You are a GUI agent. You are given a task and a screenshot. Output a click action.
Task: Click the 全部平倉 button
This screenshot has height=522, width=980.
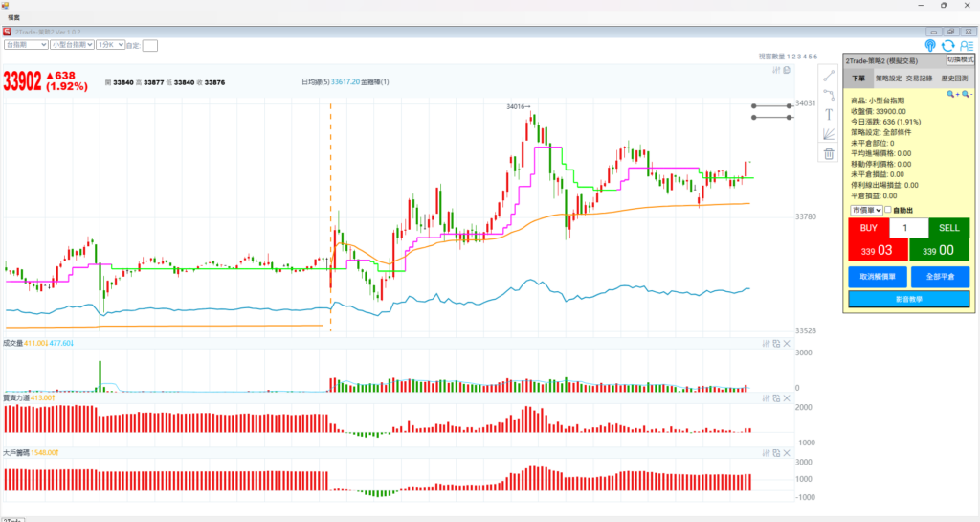(939, 277)
